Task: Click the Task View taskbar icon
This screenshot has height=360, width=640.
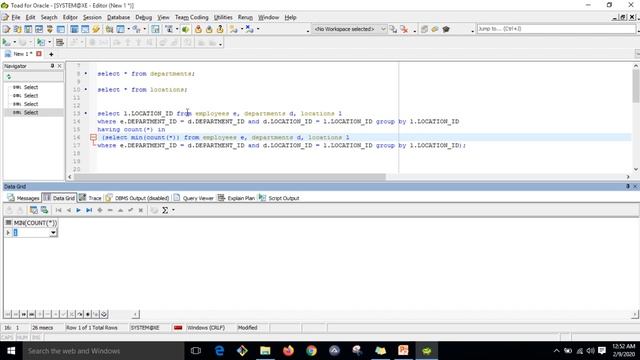Action: (x=196, y=351)
